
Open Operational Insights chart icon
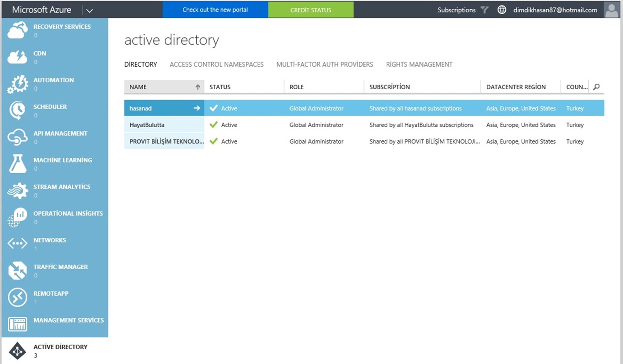click(17, 217)
